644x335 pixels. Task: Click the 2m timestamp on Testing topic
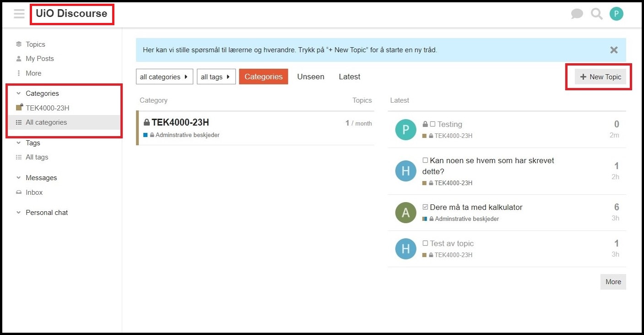[x=614, y=135]
